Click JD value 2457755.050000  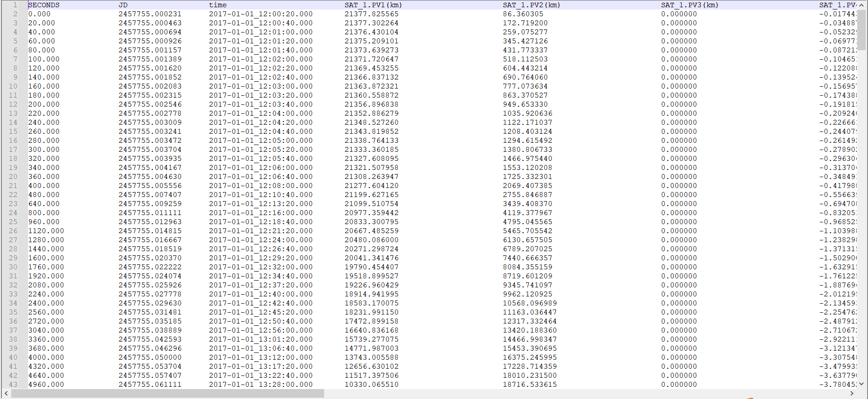click(x=150, y=357)
